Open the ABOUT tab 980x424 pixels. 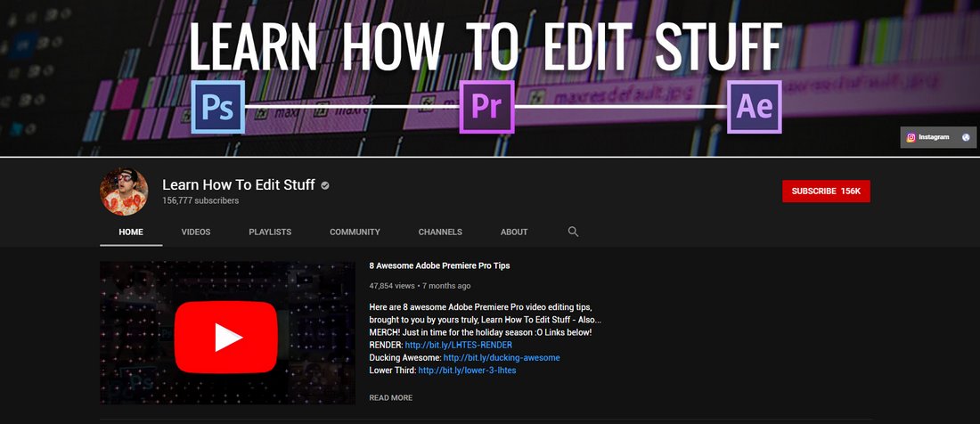click(514, 232)
